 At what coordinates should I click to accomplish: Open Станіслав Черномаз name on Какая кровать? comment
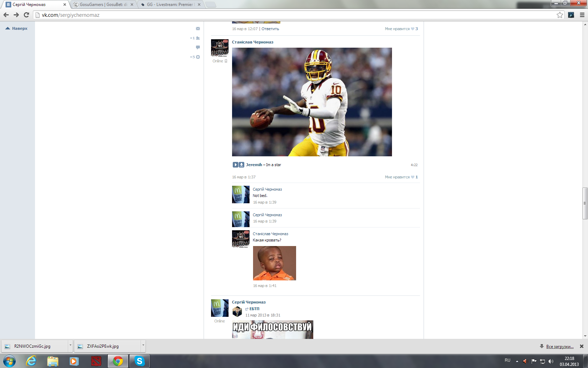click(x=271, y=234)
